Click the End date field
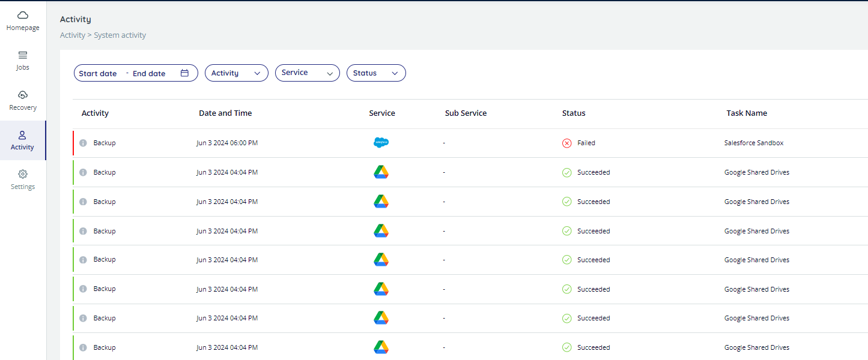The image size is (868, 360). (x=149, y=74)
